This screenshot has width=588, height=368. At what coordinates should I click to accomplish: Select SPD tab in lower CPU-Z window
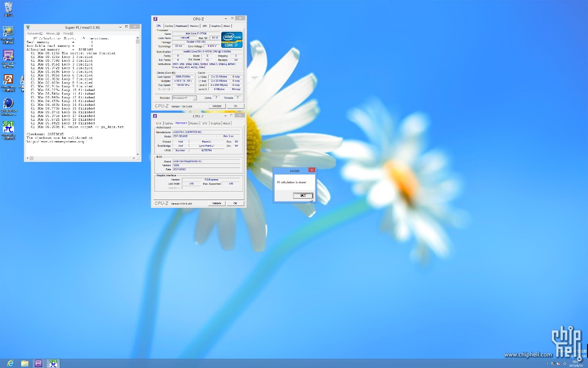(205, 123)
